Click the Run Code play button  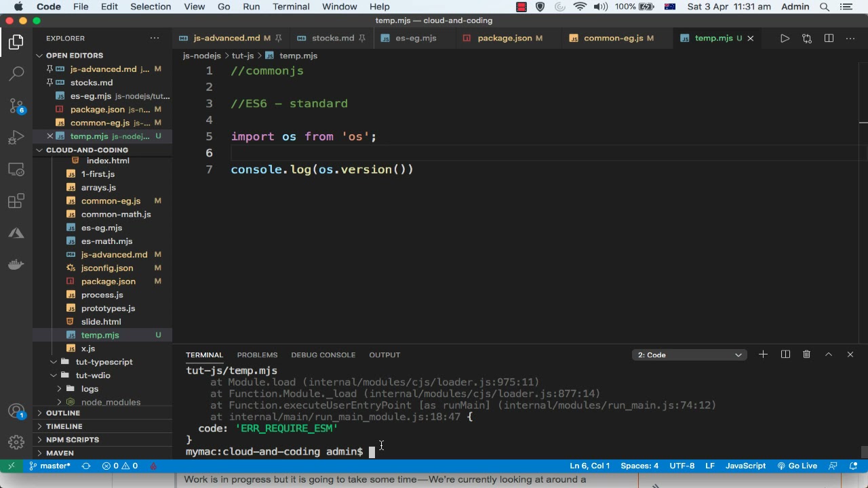click(785, 39)
